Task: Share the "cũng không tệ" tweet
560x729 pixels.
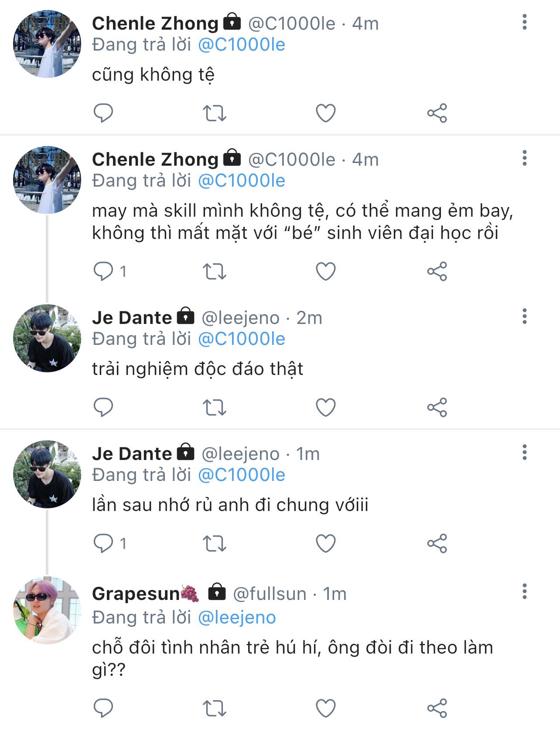Action: point(437,113)
